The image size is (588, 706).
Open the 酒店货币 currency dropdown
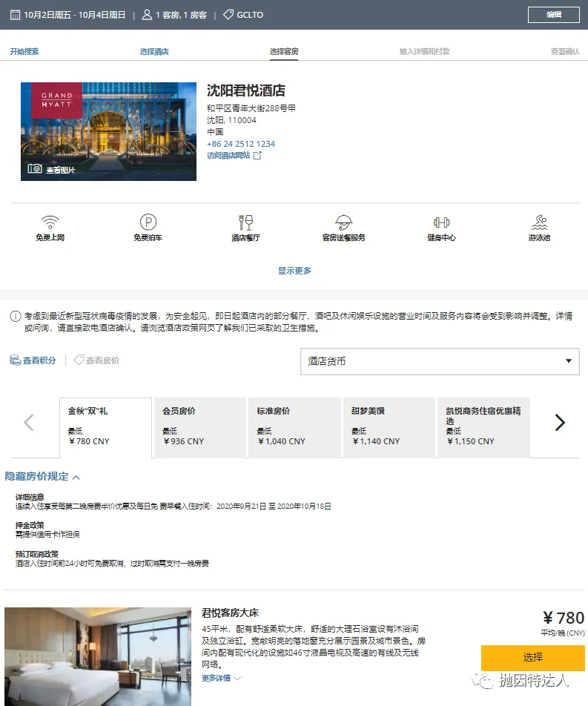point(440,361)
